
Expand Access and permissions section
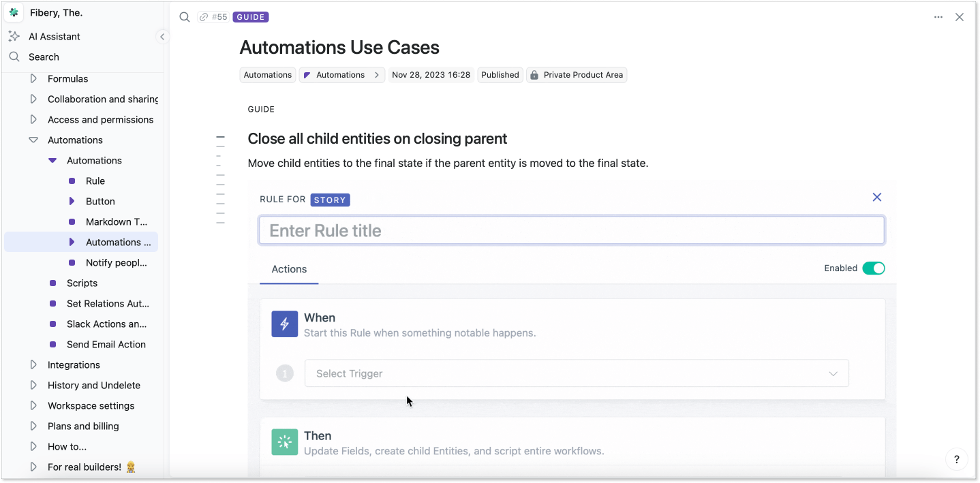(33, 120)
